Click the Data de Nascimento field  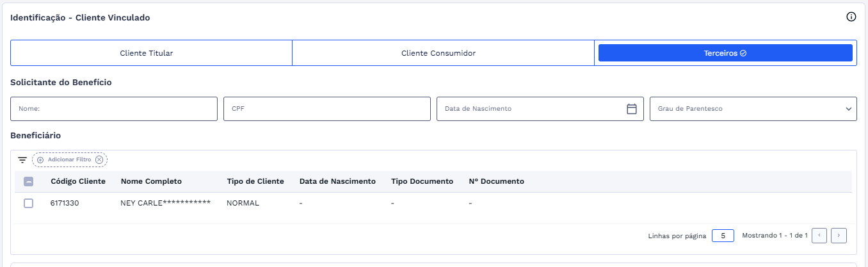click(530, 109)
